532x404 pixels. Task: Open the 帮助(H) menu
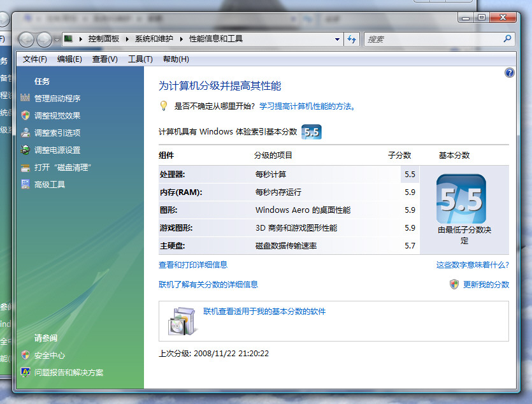[x=176, y=59]
